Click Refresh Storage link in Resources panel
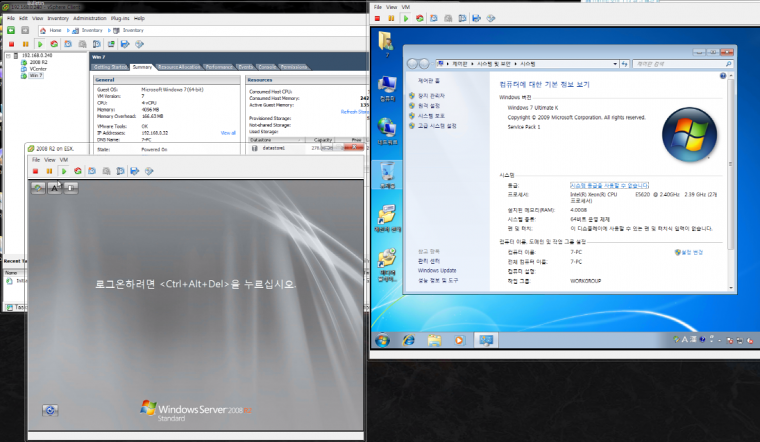 (x=354, y=112)
